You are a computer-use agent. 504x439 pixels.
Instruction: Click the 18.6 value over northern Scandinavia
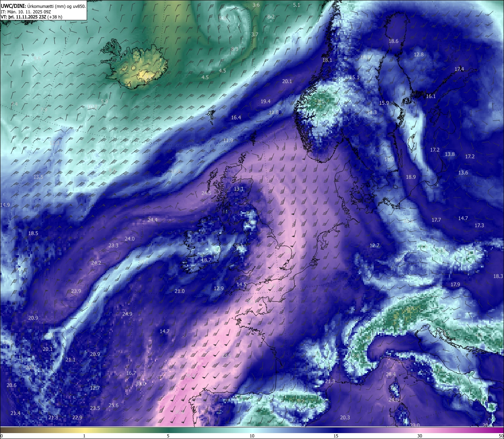pyautogui.click(x=393, y=41)
